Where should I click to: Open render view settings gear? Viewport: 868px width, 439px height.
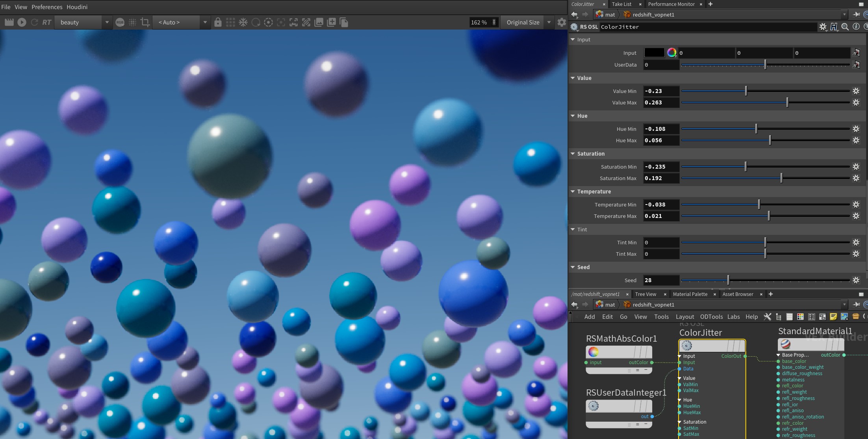tap(562, 22)
